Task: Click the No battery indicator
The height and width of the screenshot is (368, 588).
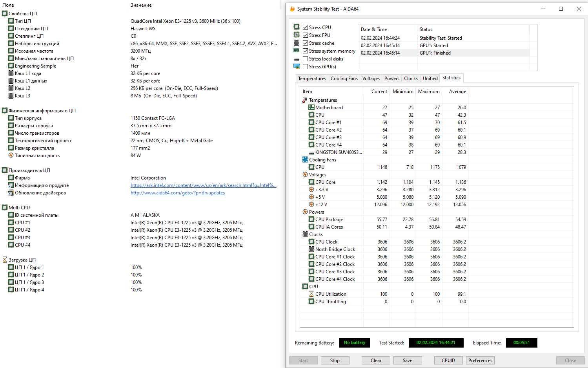Action: tap(354, 343)
